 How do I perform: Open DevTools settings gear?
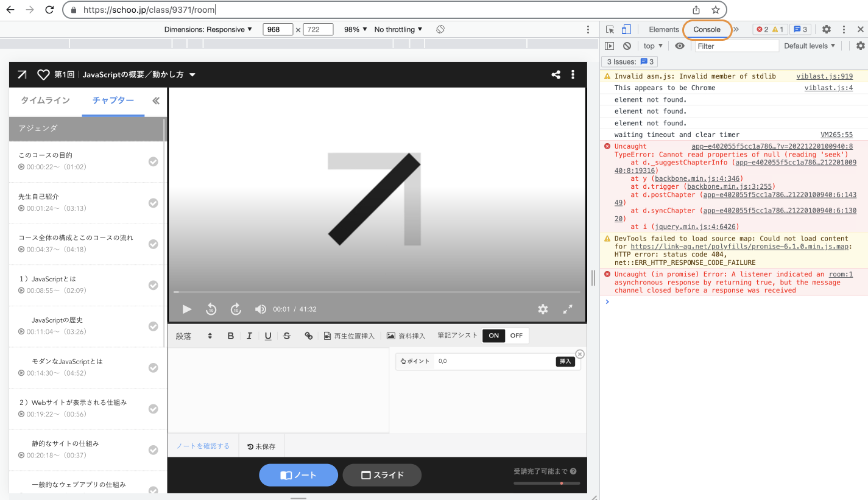tap(827, 29)
